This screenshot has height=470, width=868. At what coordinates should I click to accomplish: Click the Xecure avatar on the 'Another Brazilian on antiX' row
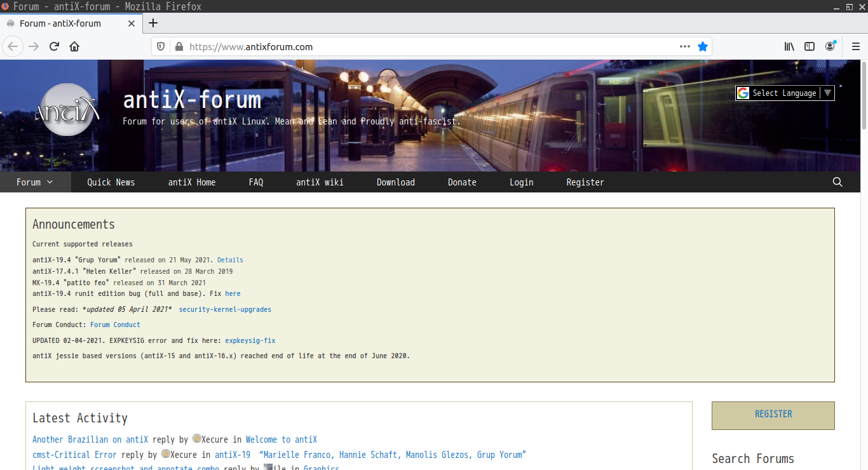(197, 439)
